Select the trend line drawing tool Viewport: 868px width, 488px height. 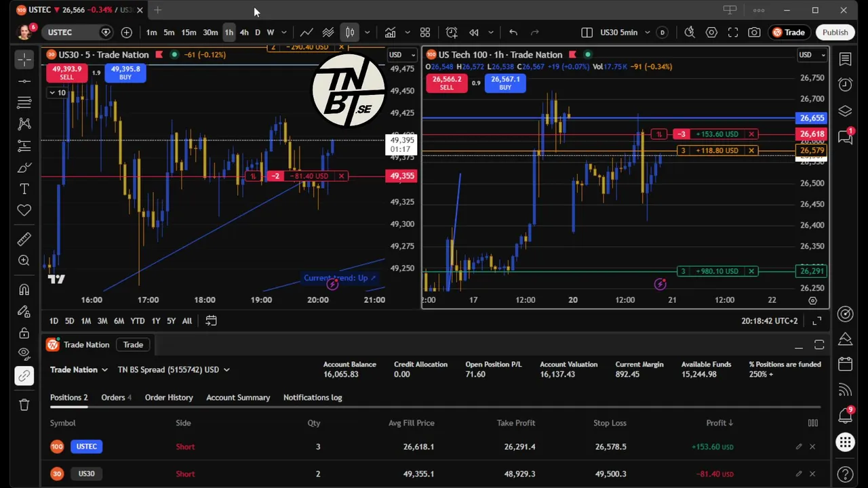pos(24,81)
